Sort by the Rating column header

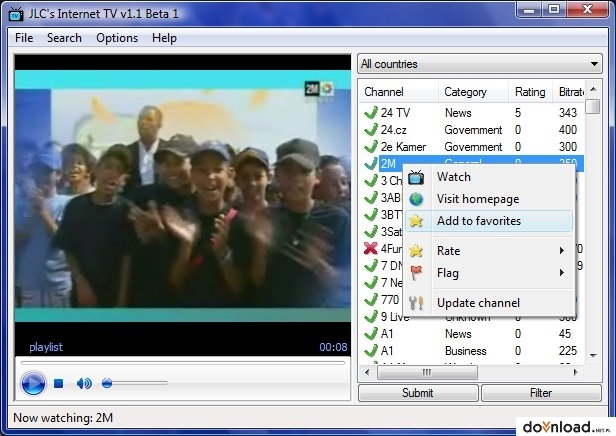tap(530, 92)
